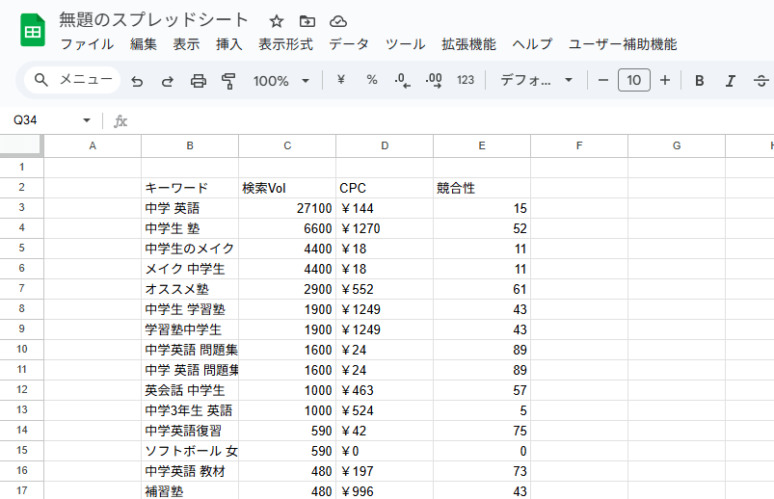Format as percent
This screenshot has width=774, height=499.
coord(372,79)
